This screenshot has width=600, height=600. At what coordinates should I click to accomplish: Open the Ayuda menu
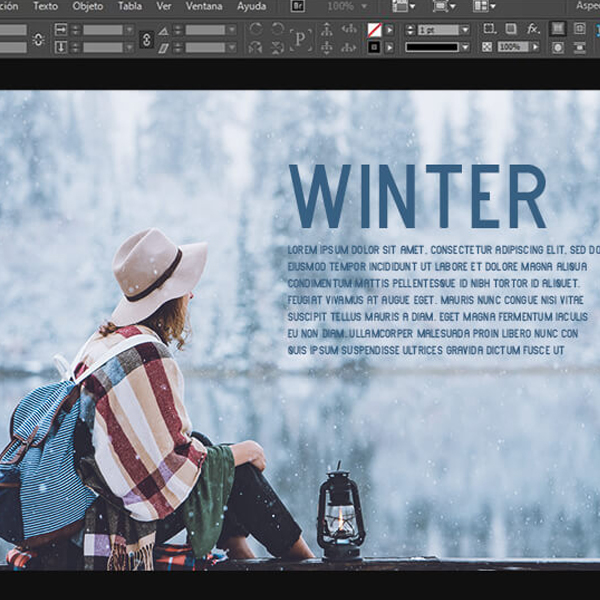pyautogui.click(x=251, y=6)
